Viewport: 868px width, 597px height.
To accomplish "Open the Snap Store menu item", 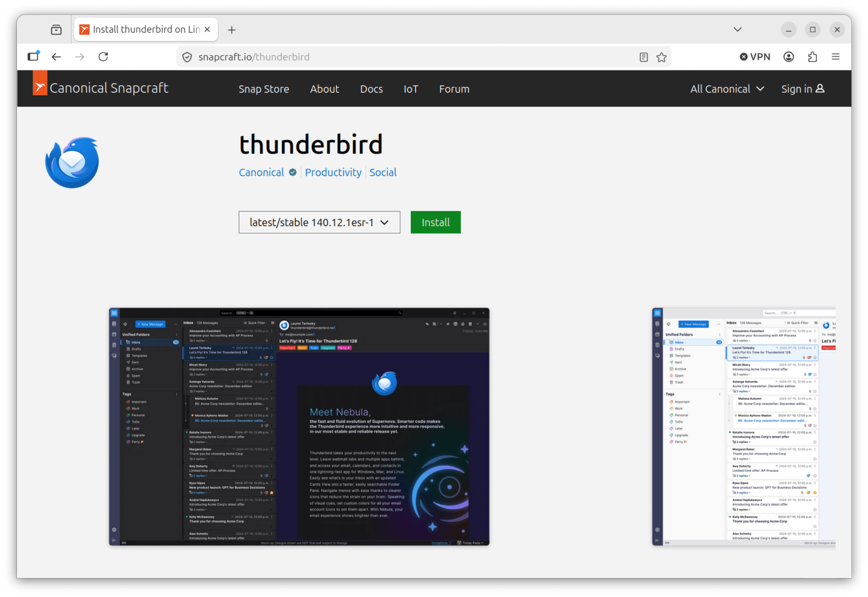I will [264, 89].
